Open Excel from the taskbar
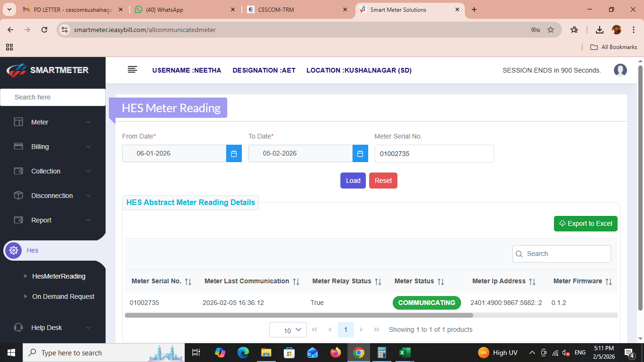This screenshot has width=644, height=362. point(405,353)
